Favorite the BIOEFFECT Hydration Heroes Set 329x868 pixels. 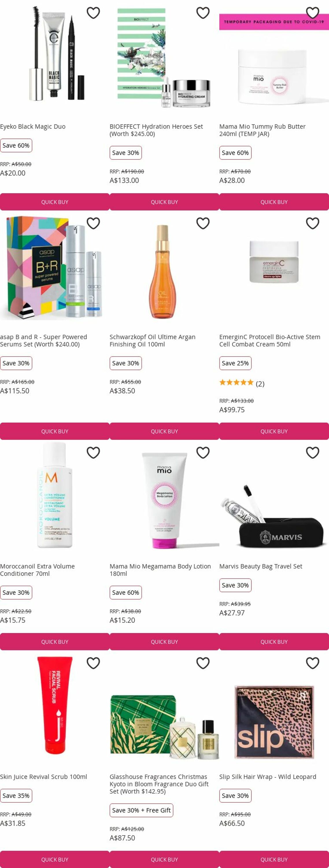coord(203,13)
